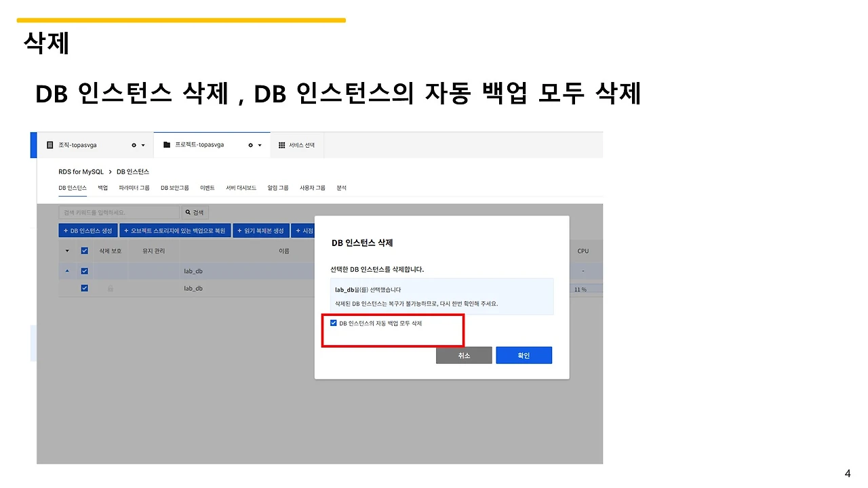
Task: Cancel the dialog using the 취소 button
Action: coord(464,355)
